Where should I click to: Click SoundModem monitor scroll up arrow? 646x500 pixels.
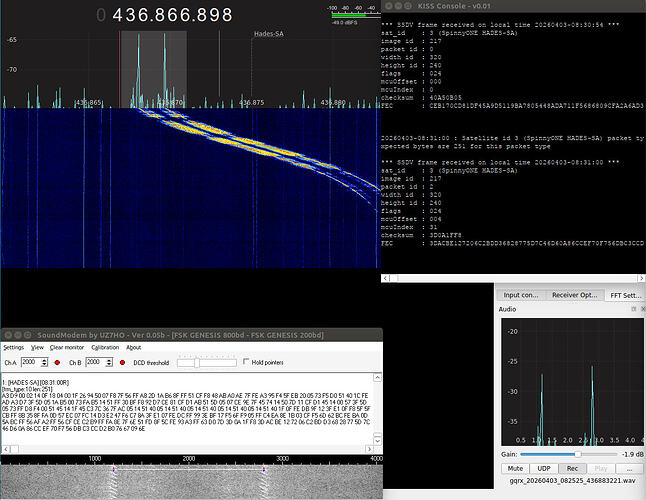(x=377, y=378)
